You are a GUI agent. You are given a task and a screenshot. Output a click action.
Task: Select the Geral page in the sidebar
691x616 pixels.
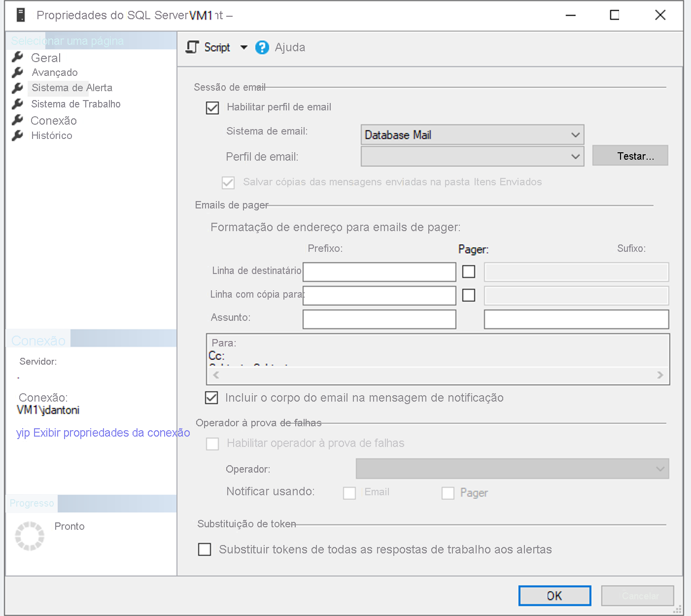point(46,57)
